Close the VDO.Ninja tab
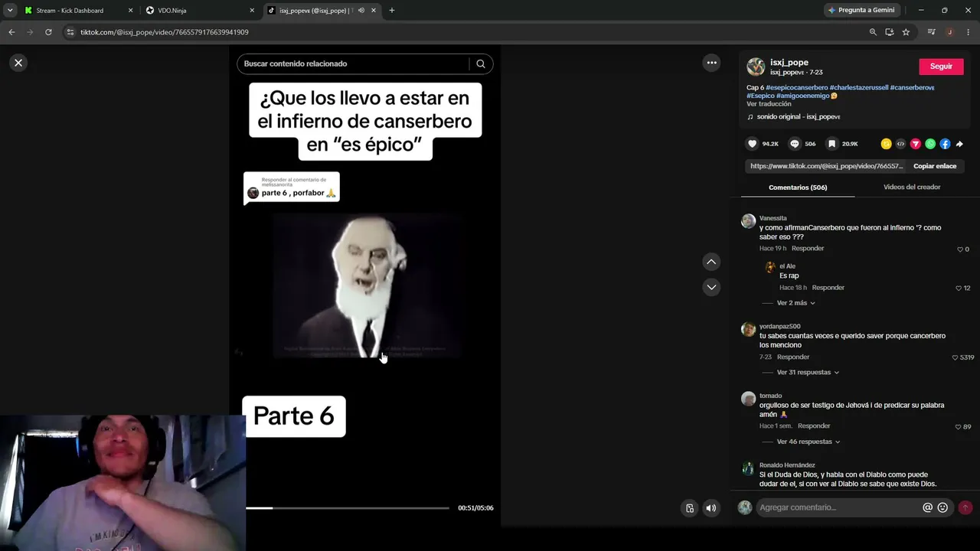980x551 pixels. coord(252,10)
